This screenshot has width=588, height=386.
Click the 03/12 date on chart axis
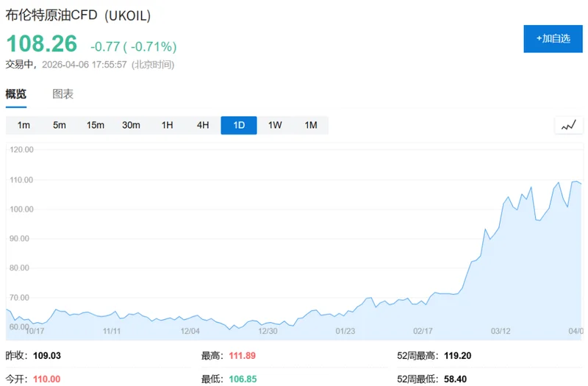click(x=501, y=331)
